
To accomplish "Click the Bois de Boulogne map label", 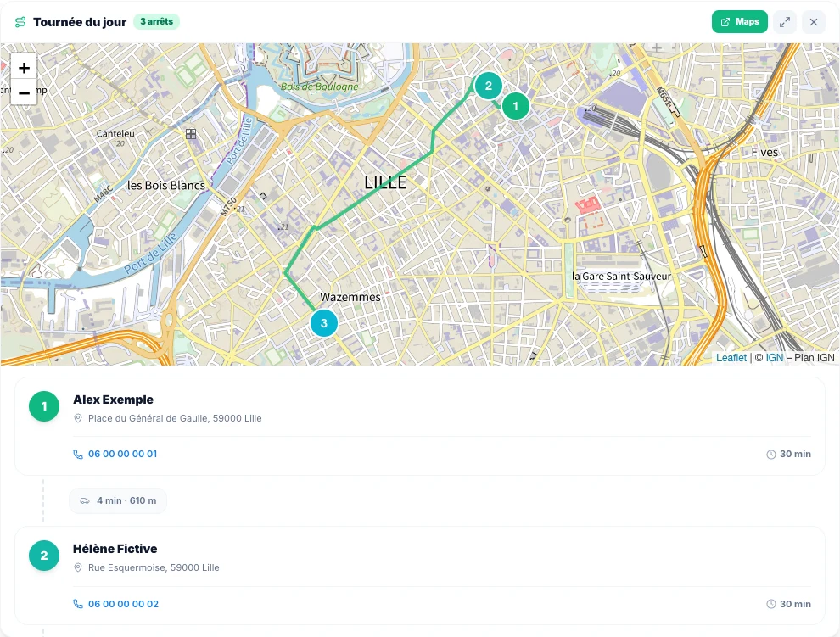I will (x=319, y=87).
